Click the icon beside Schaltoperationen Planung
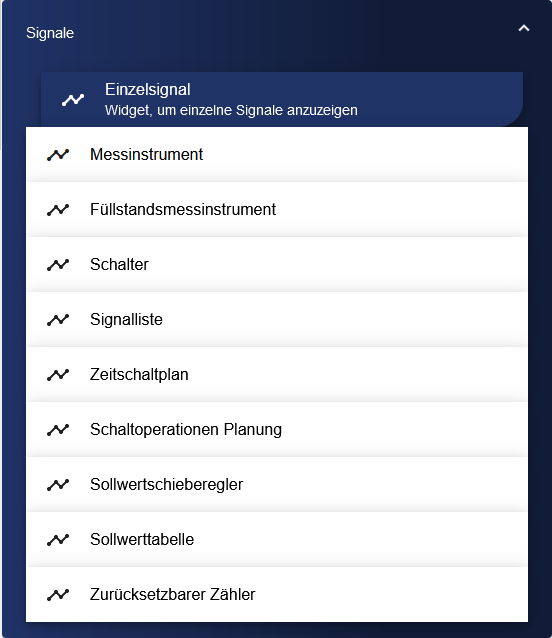552x638 pixels. (58, 429)
